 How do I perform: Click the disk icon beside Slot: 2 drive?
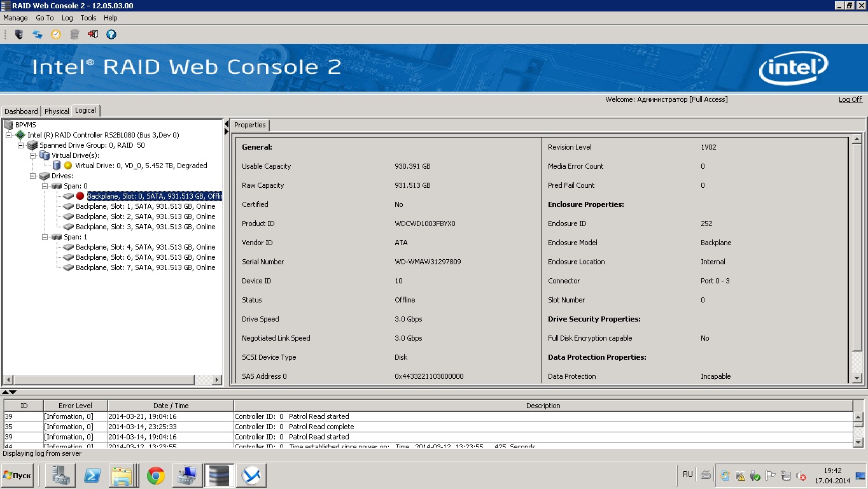coord(69,216)
